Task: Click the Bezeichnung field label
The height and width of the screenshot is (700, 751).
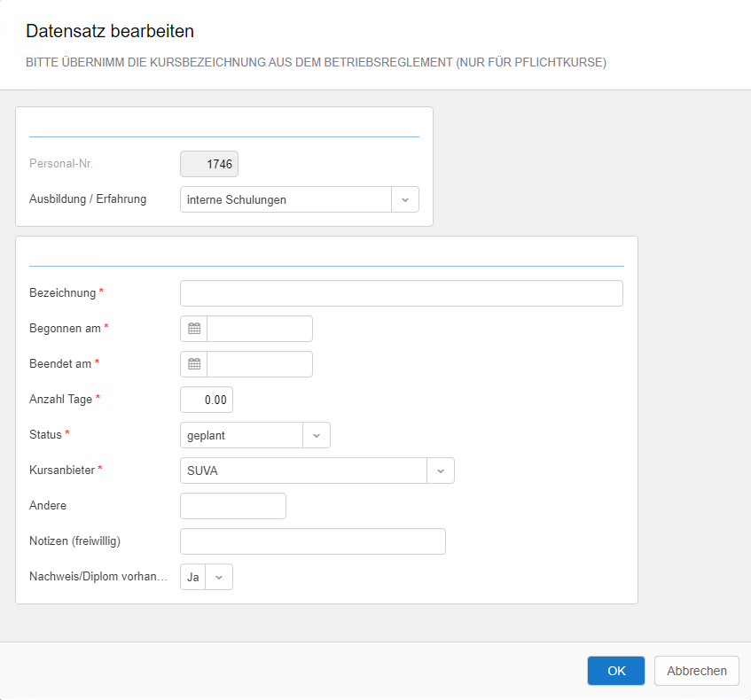Action: coord(58,292)
